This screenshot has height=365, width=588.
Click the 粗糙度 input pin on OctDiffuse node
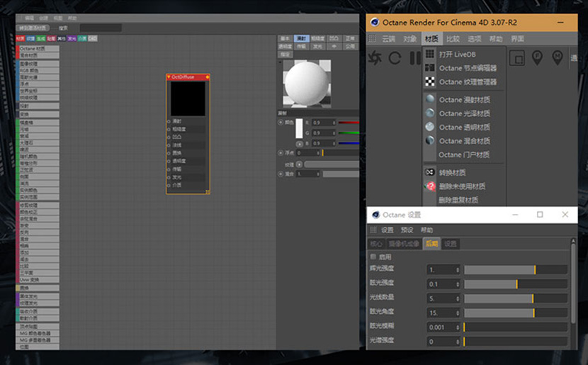click(169, 129)
